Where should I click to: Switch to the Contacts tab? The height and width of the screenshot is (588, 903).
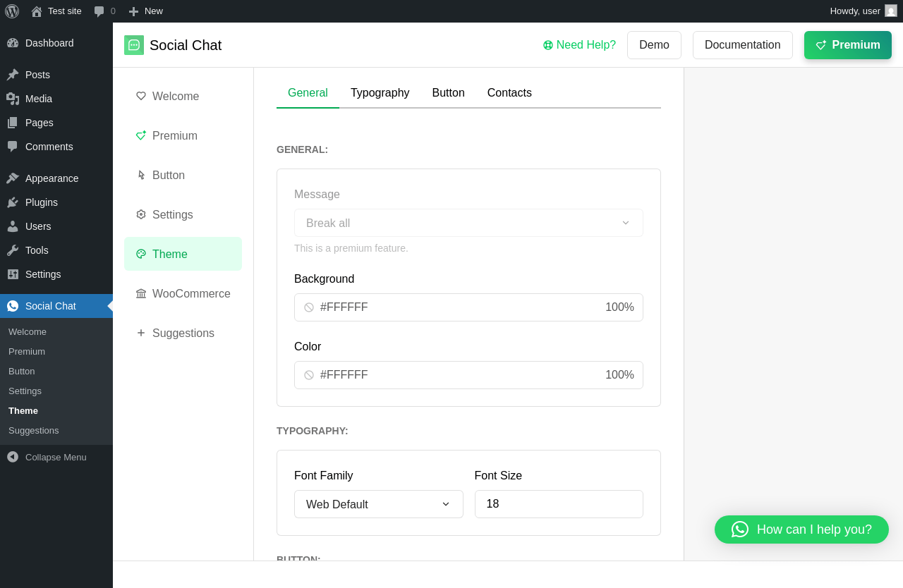click(509, 93)
